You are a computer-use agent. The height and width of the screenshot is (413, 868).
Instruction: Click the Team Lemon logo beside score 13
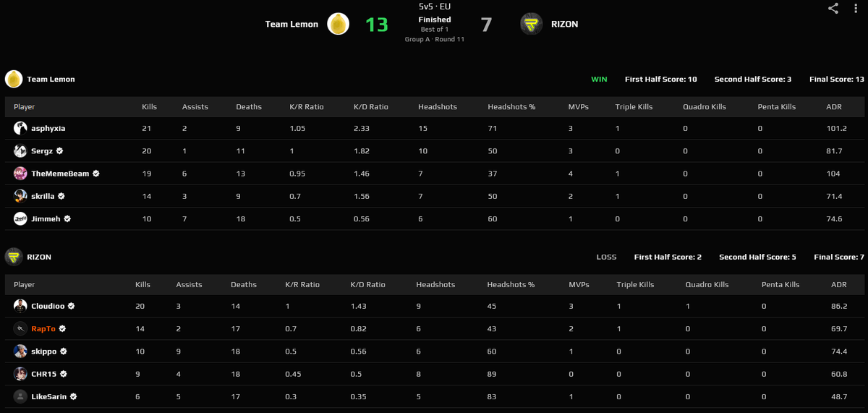pyautogui.click(x=339, y=24)
